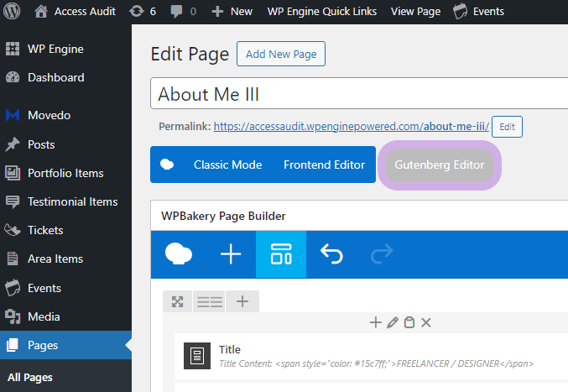Open the about-me-iii permalink URL
This screenshot has width=568, height=392.
tap(351, 127)
